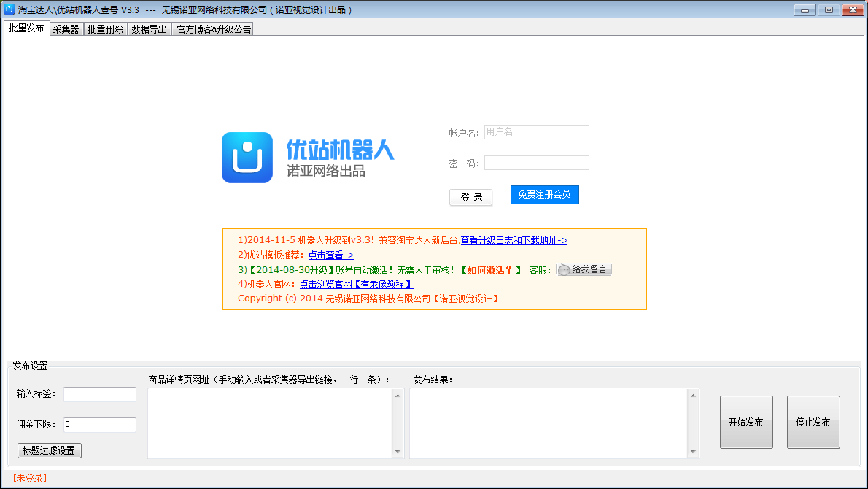Click down arrow of 商品详情页网址 scrollbar
Viewport: 868px width, 489px height.
398,452
